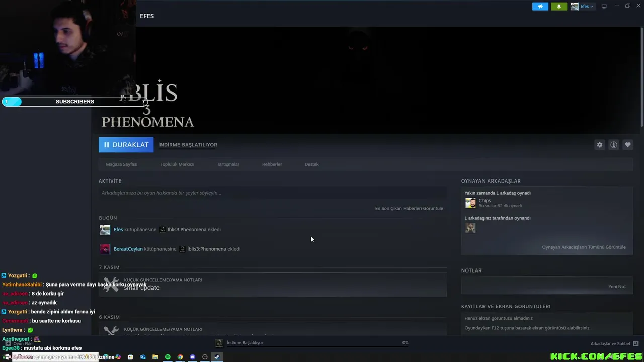The image size is (644, 362).
Task: Open previously played friend avatar
Action: tap(470, 228)
